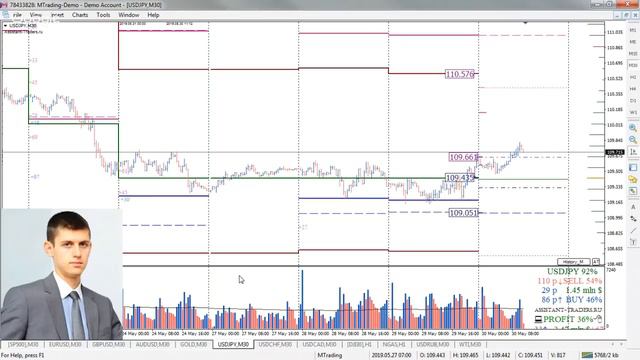Open the File menu
Viewport: 640px width, 360px height.
point(17,15)
